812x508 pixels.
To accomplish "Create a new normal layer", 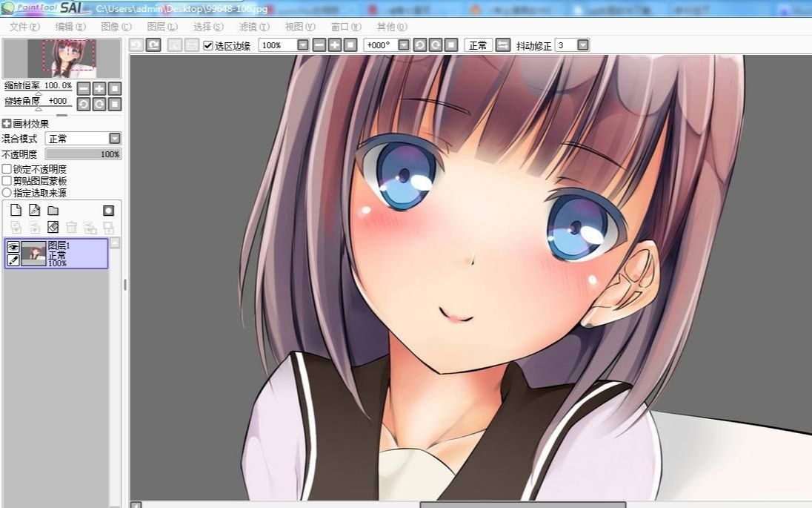I will click(16, 210).
